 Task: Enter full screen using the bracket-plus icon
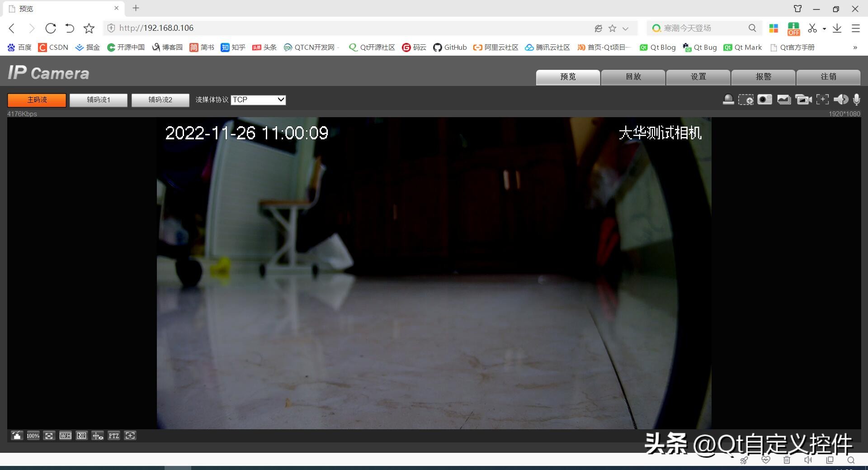click(x=822, y=100)
